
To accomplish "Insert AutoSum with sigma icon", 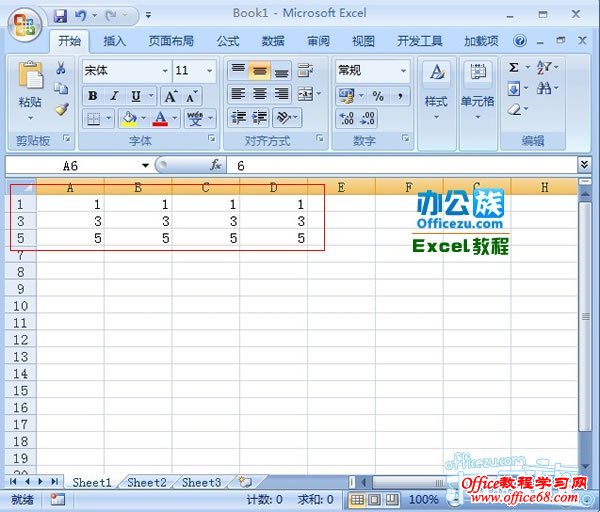I will point(514,68).
